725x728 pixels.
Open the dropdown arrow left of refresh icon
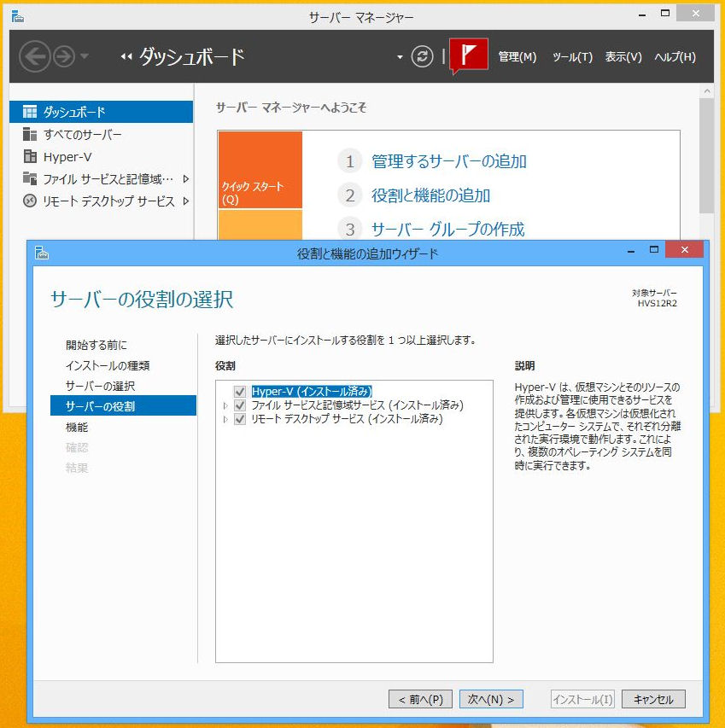[x=400, y=57]
